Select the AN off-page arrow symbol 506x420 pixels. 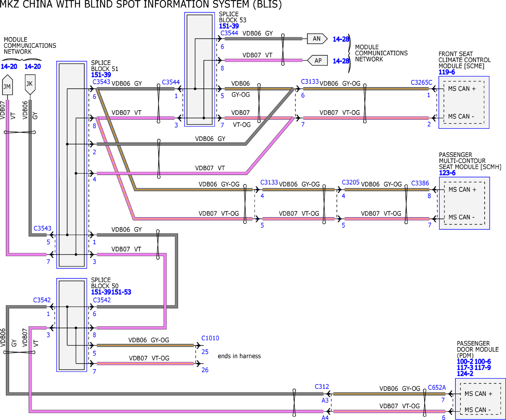[317, 39]
